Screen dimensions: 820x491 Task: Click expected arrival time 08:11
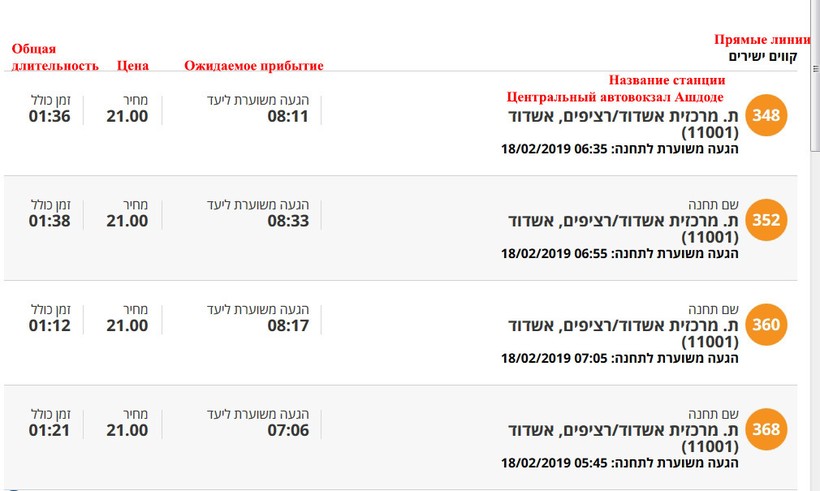pos(288,116)
